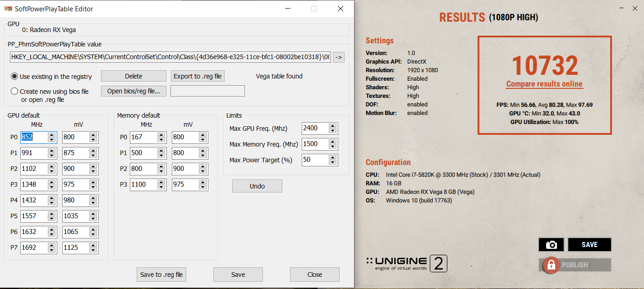Click the empty bios file path field
The image size is (644, 289).
207,91
